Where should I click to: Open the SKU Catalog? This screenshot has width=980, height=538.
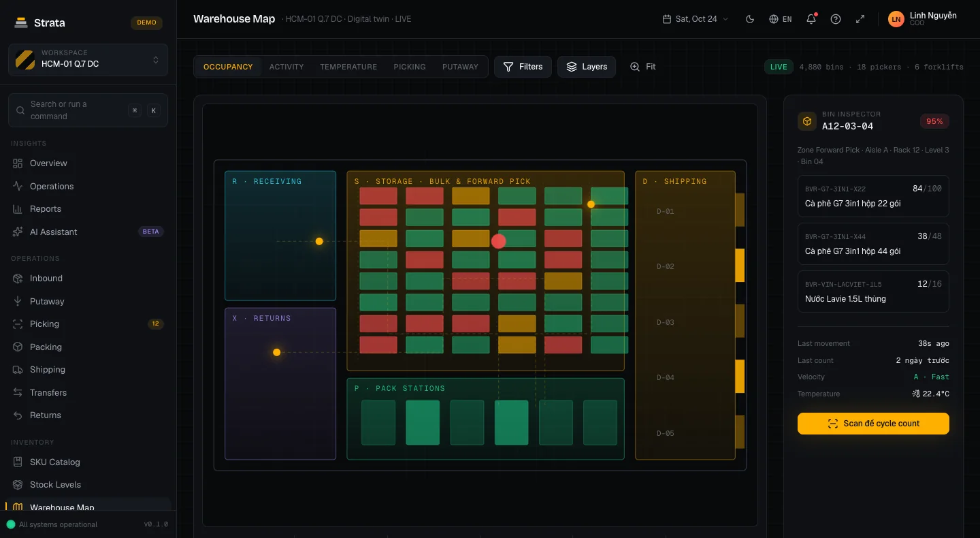click(x=88, y=462)
